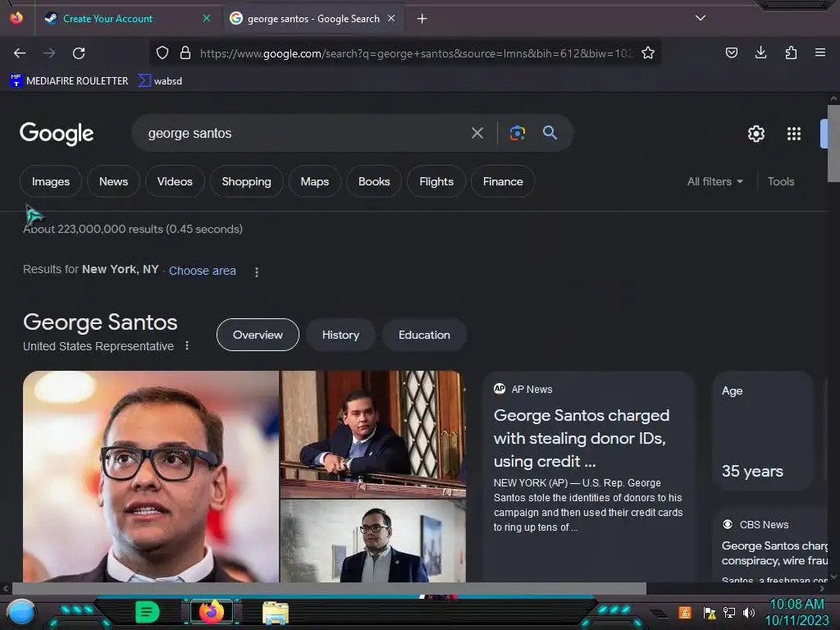Select the History chip
840x630 pixels.
(340, 335)
